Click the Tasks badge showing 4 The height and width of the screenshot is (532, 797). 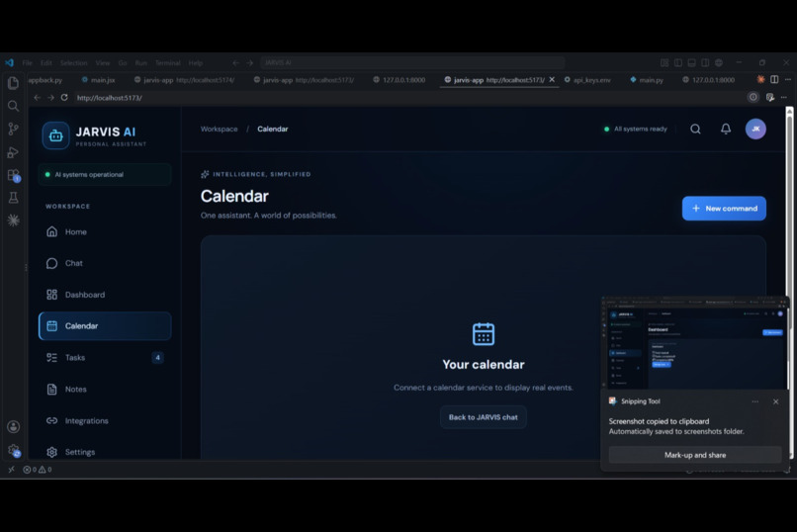tap(157, 358)
